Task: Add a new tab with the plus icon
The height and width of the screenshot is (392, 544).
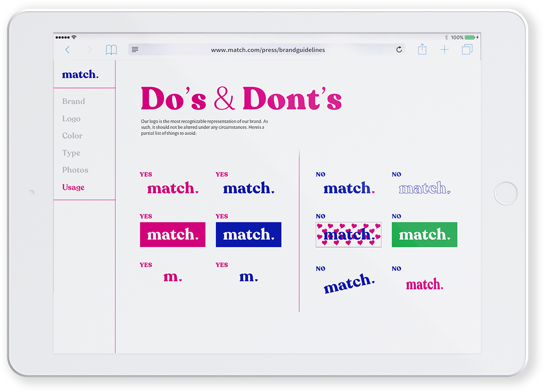Action: click(444, 49)
